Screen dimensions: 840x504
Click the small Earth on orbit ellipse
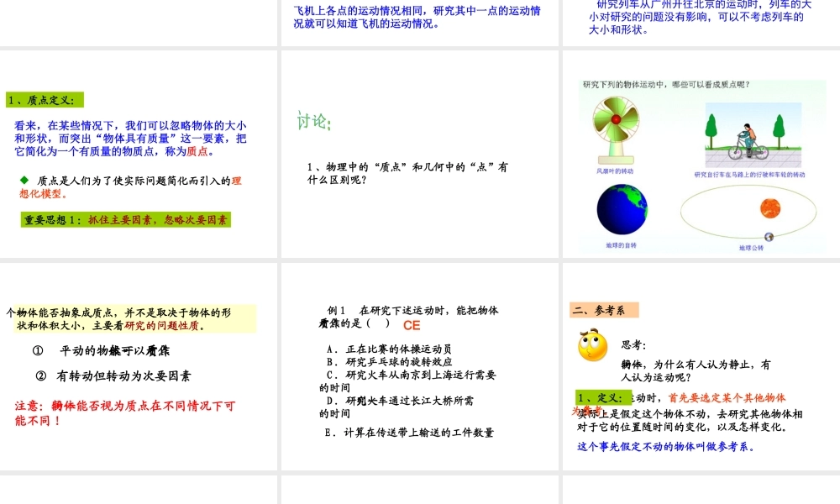coord(769,237)
